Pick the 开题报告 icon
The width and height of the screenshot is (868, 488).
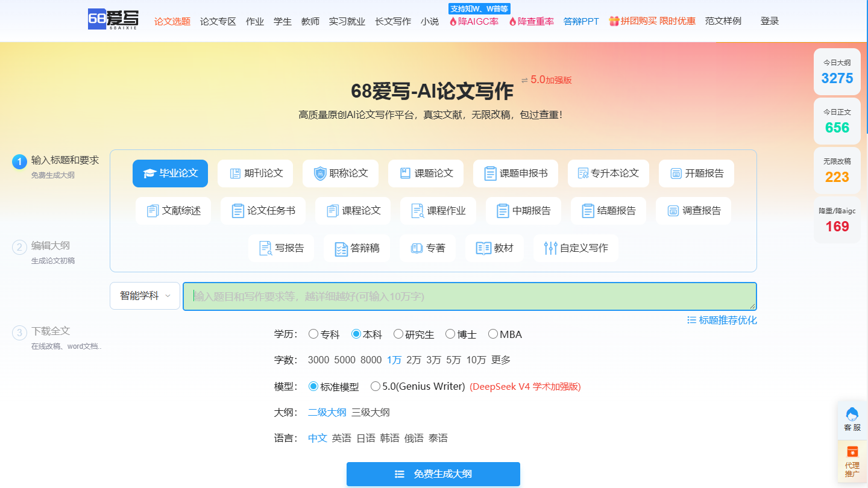click(676, 174)
